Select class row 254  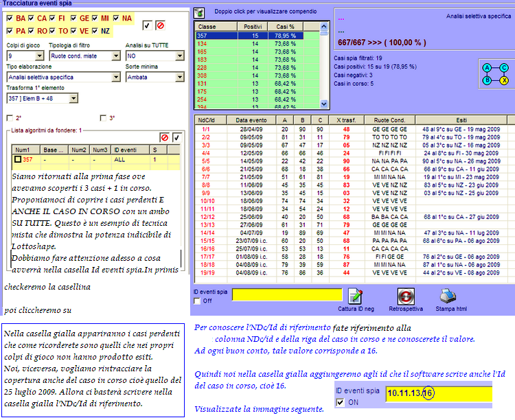click(257, 100)
